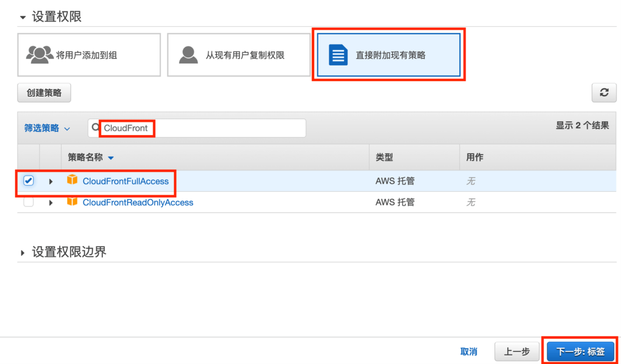
Task: Click the AWS service cube icon beside CloudFrontFullAccess
Action: (x=73, y=181)
